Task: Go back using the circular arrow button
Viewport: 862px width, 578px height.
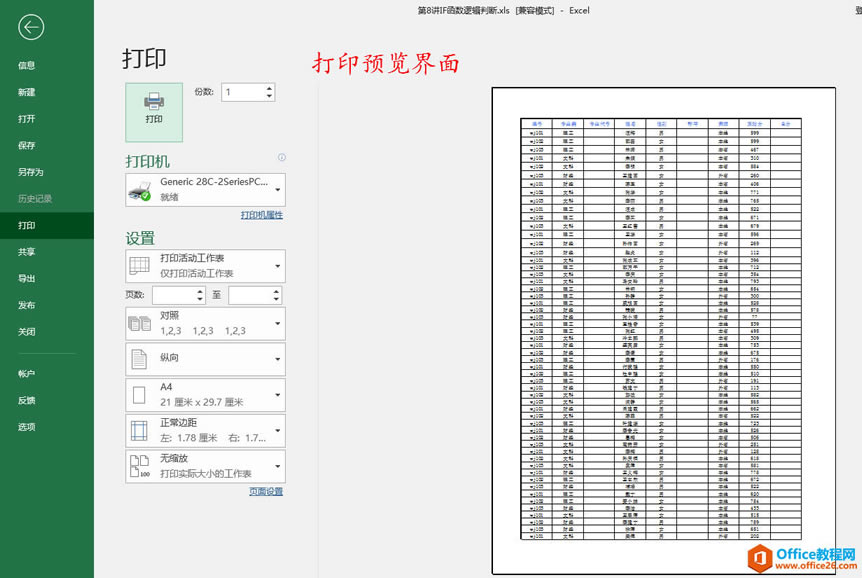Action: click(31, 27)
